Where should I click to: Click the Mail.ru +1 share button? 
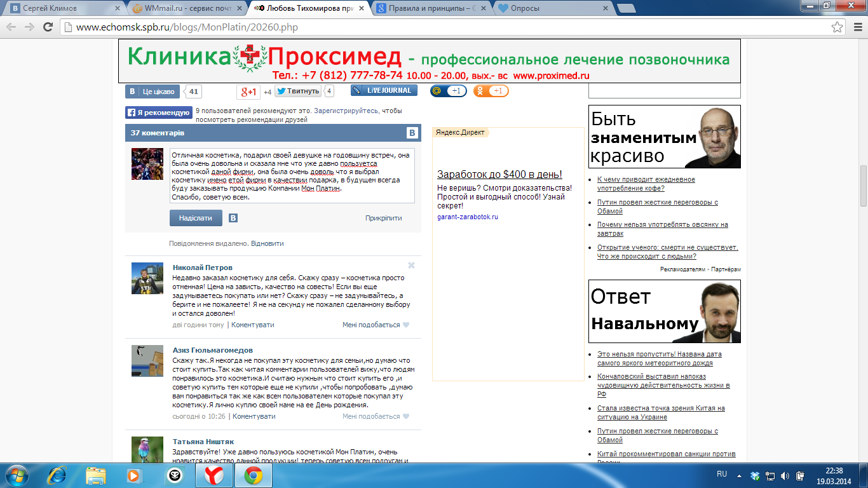click(x=448, y=91)
